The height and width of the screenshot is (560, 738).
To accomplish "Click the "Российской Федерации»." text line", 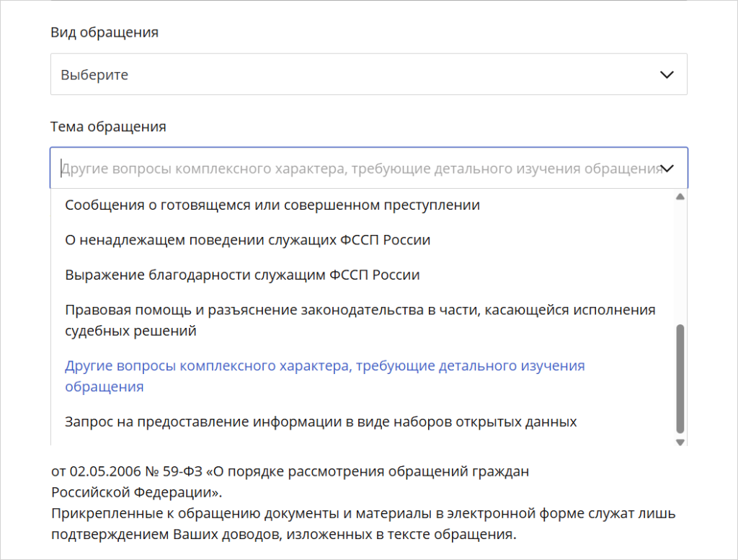I will pyautogui.click(x=137, y=493).
